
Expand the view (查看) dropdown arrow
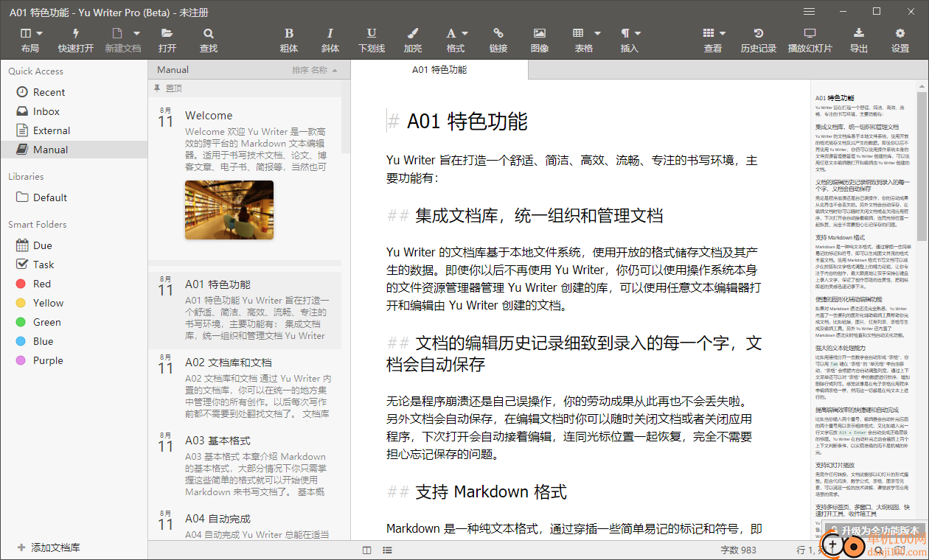tap(723, 33)
